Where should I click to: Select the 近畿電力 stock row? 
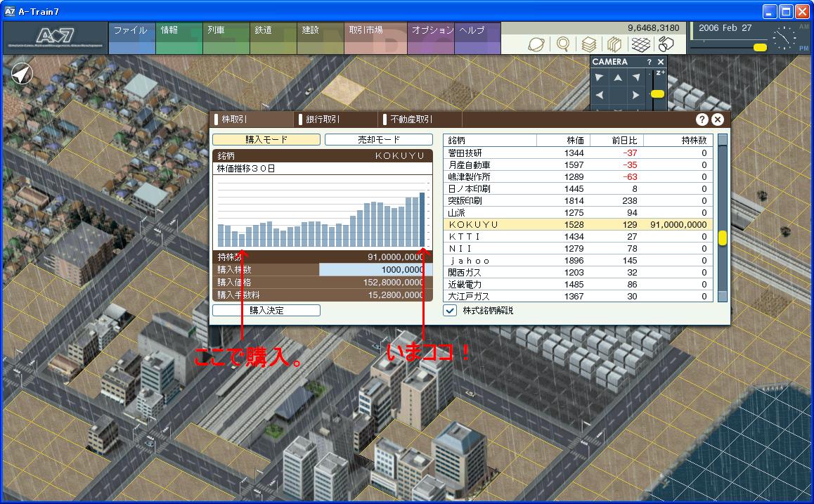click(579, 285)
